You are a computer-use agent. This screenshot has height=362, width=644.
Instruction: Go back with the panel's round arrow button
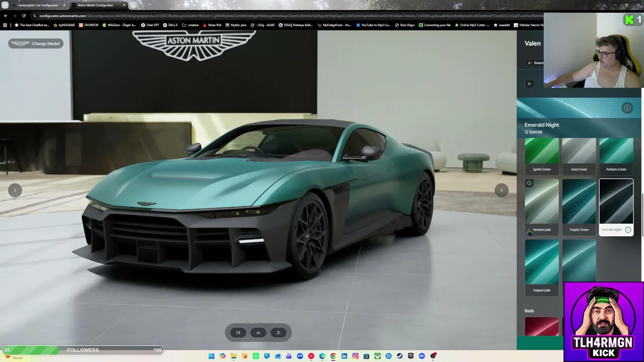pyautogui.click(x=529, y=83)
